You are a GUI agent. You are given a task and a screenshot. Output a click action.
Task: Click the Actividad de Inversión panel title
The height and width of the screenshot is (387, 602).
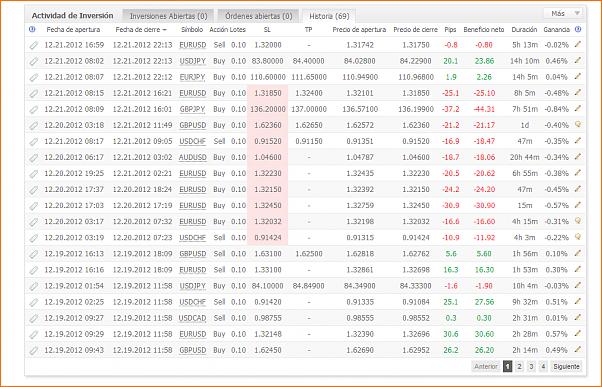(x=73, y=16)
